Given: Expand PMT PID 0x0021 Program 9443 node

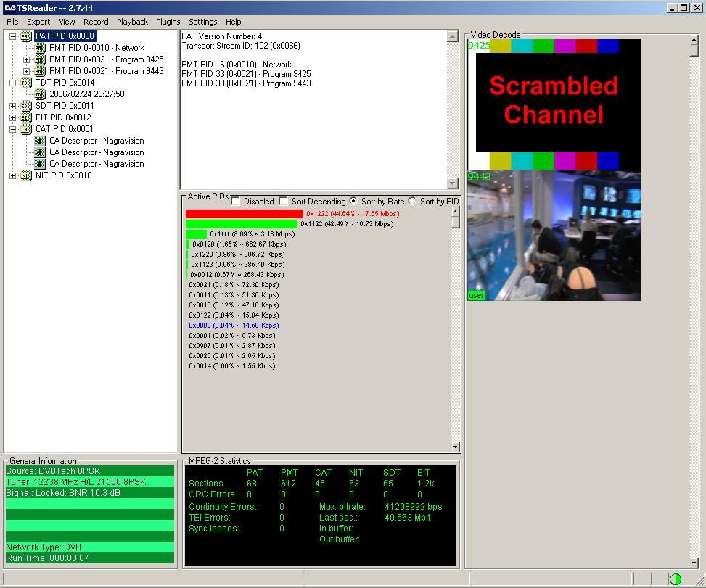Looking at the screenshot, I should pyautogui.click(x=26, y=71).
